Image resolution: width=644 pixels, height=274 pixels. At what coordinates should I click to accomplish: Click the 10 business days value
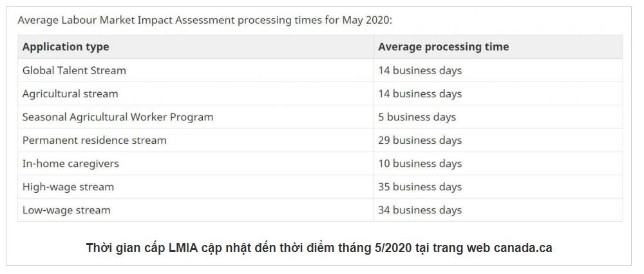pyautogui.click(x=420, y=163)
